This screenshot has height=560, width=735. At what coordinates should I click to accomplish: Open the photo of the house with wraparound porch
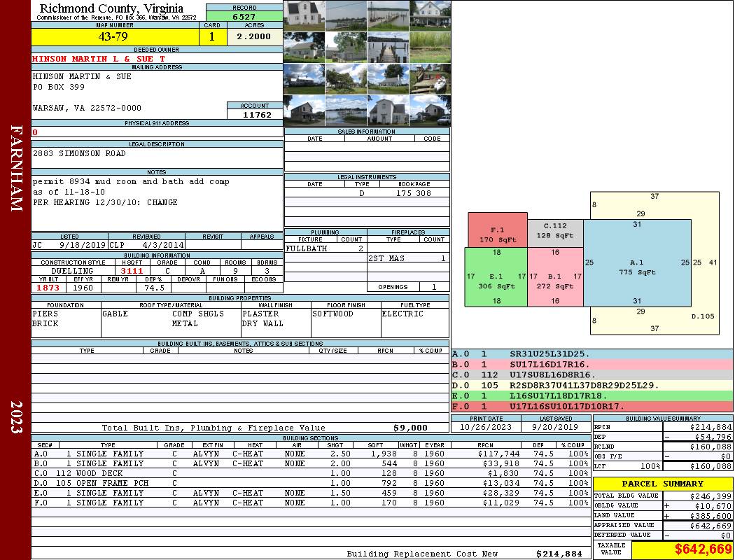[430, 16]
